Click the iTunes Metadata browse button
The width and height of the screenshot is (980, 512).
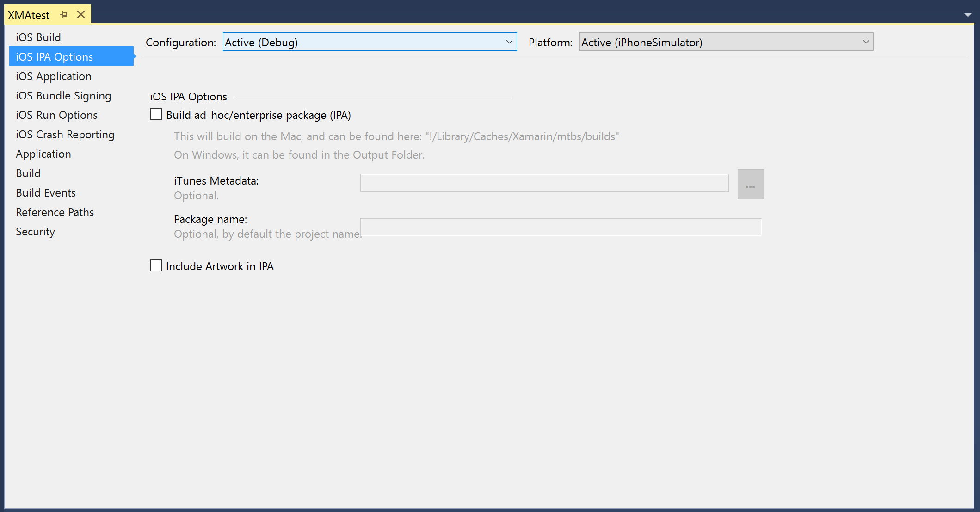click(x=750, y=185)
